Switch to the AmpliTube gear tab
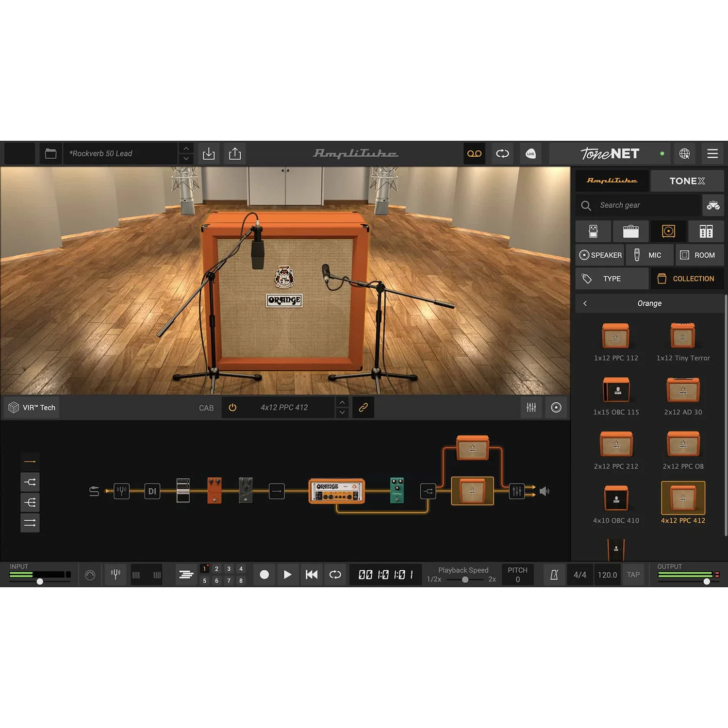Viewport: 728px width, 728px height. coord(612,181)
